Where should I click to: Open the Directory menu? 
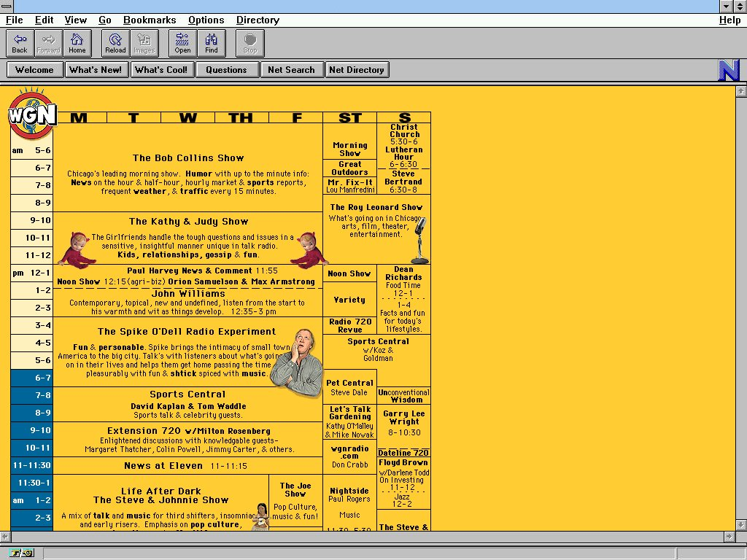pos(258,20)
